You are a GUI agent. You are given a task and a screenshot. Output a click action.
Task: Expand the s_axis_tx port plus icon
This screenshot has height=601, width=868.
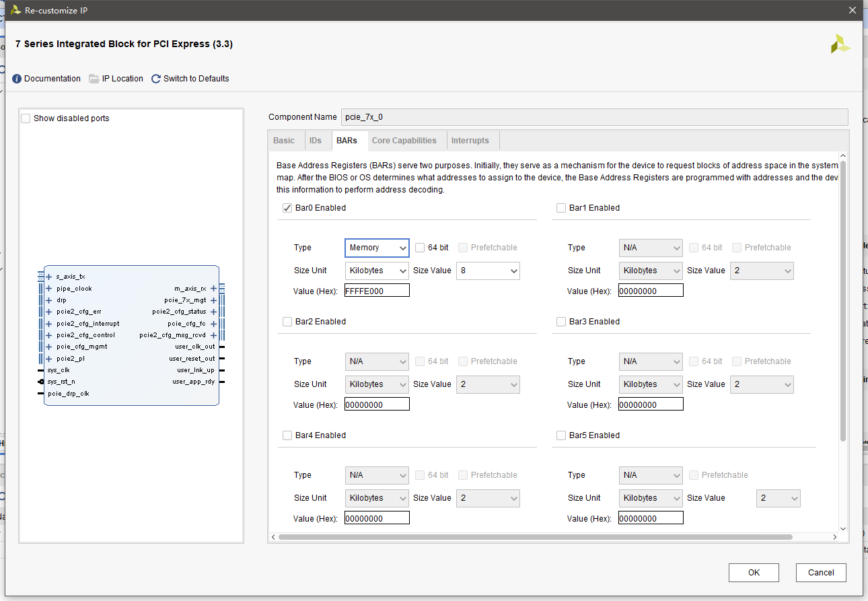48,277
